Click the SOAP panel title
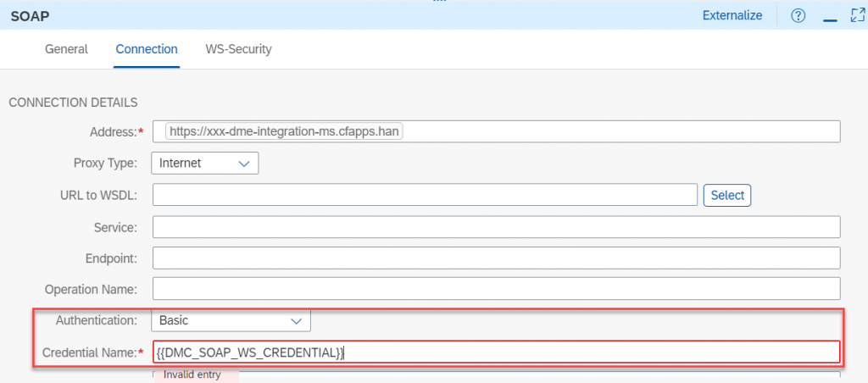 coord(30,15)
